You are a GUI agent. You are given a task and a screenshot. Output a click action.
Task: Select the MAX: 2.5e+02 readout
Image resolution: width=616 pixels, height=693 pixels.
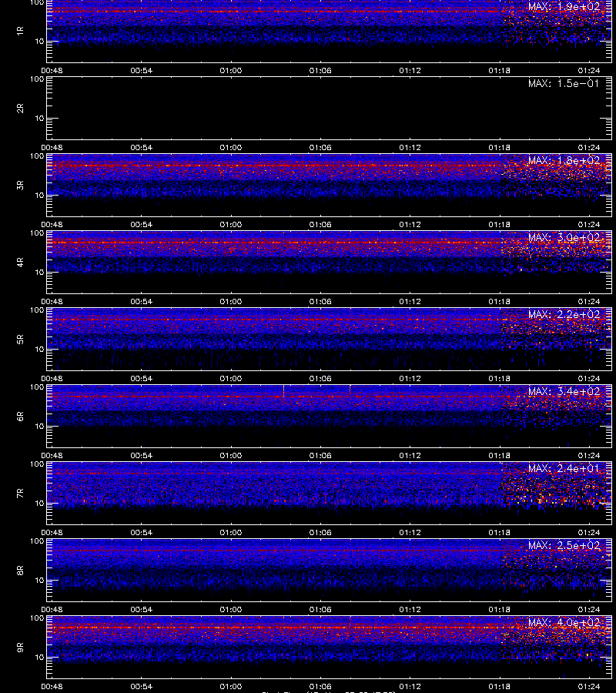pyautogui.click(x=564, y=546)
